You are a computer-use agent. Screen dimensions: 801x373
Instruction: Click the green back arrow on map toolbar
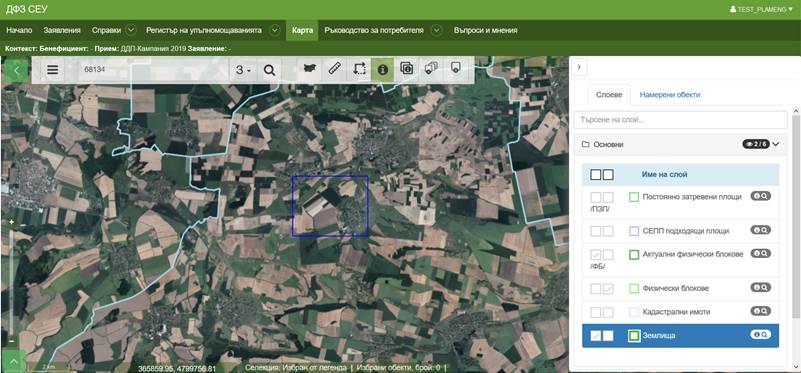tap(16, 70)
